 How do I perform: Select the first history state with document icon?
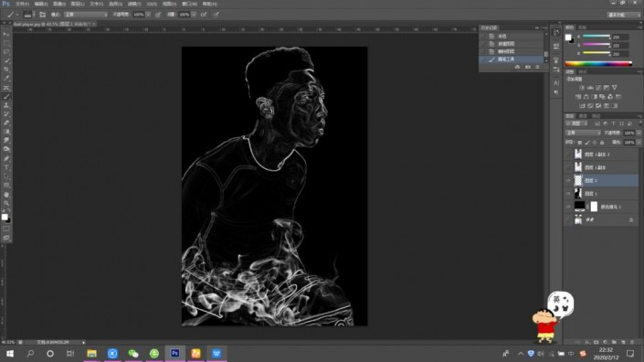tap(512, 37)
